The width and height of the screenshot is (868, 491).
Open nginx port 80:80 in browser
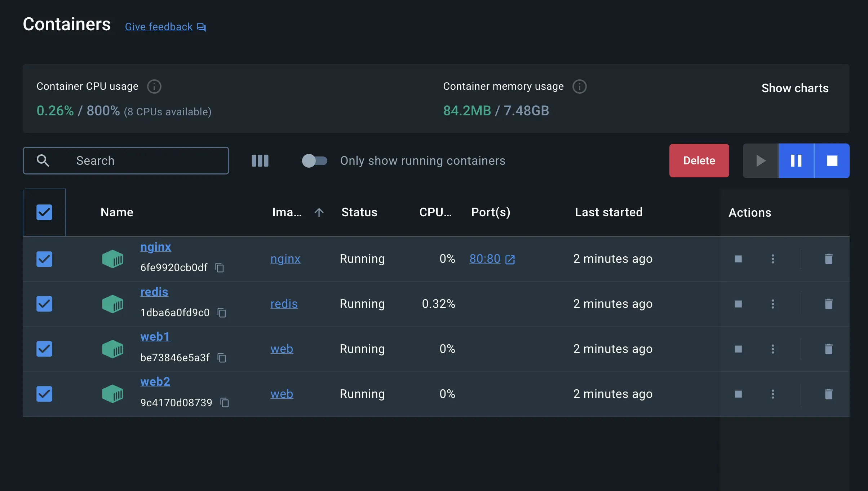[510, 258]
